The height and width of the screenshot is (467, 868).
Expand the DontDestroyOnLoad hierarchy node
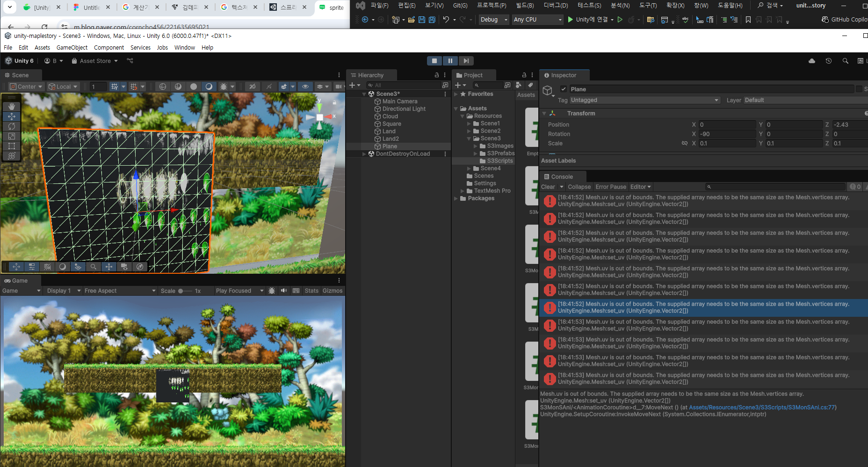364,154
